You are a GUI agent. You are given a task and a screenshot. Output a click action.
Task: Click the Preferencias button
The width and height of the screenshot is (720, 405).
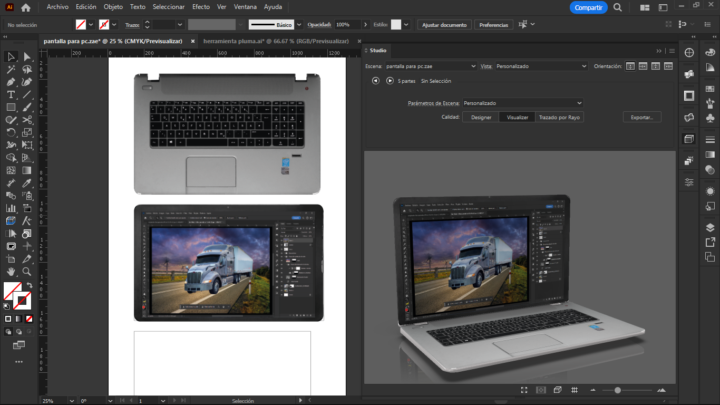[x=494, y=25]
